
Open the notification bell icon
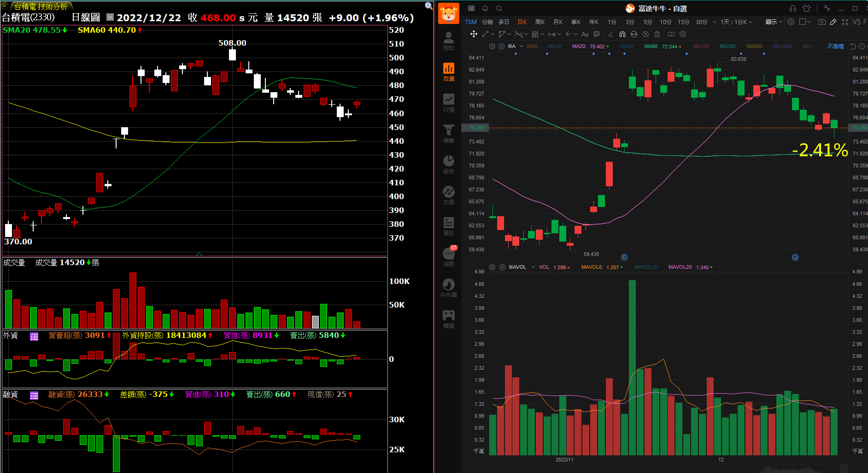pyautogui.click(x=485, y=8)
